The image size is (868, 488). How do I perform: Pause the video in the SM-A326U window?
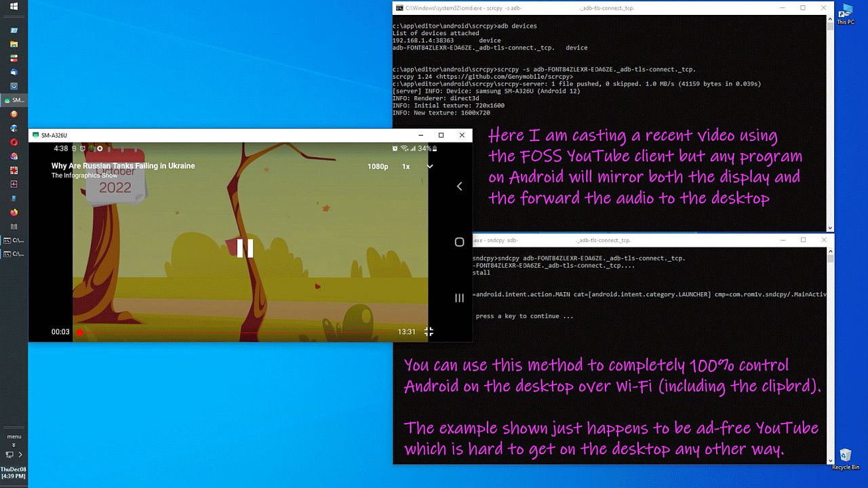pyautogui.click(x=245, y=248)
